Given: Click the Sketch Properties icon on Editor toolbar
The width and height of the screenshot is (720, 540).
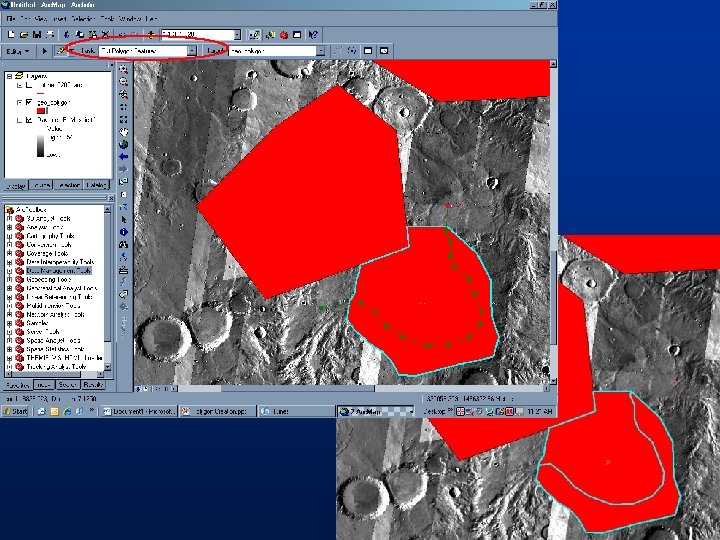Looking at the screenshot, I should 384,51.
